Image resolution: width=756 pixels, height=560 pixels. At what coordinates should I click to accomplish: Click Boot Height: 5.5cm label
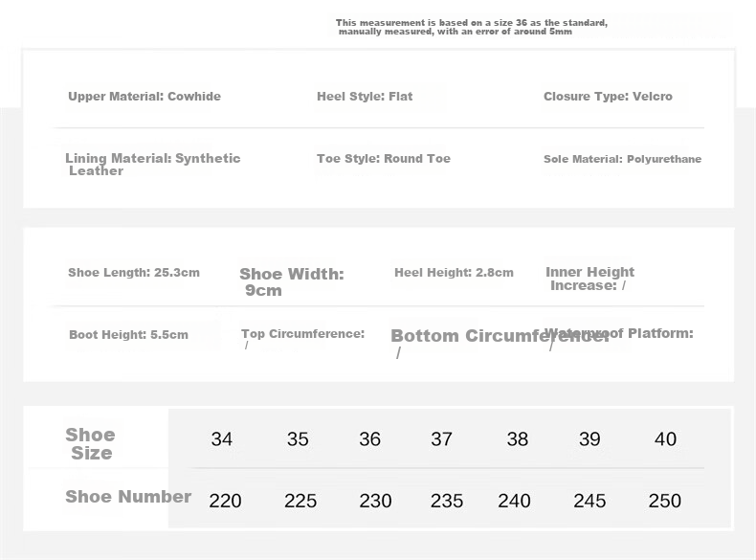click(x=128, y=335)
